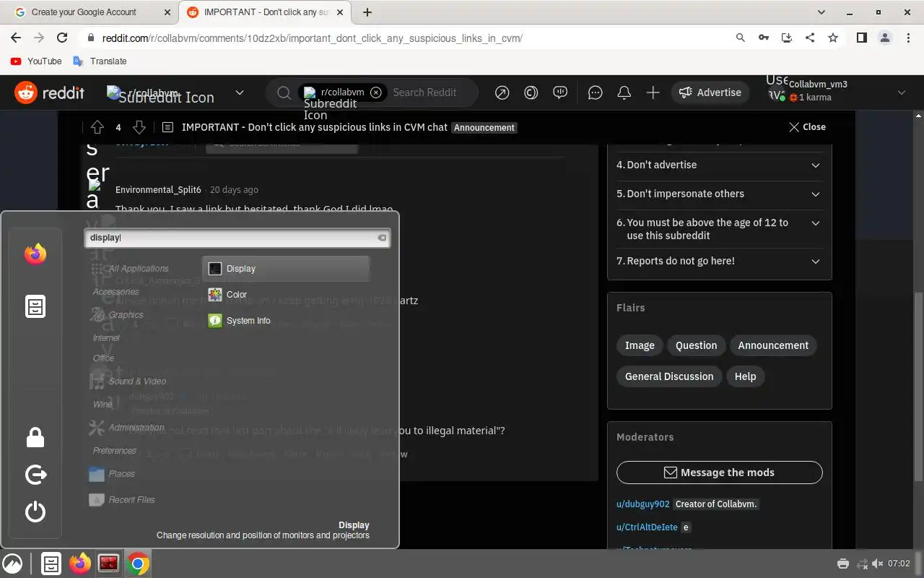Open the Translate bookmark

click(x=100, y=61)
